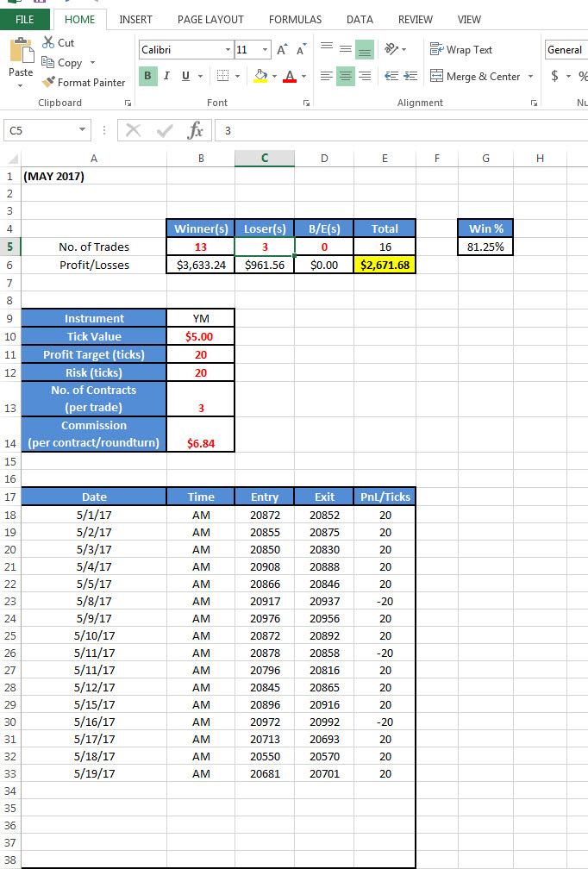
Task: Select row 17 header
Action: tap(10, 497)
